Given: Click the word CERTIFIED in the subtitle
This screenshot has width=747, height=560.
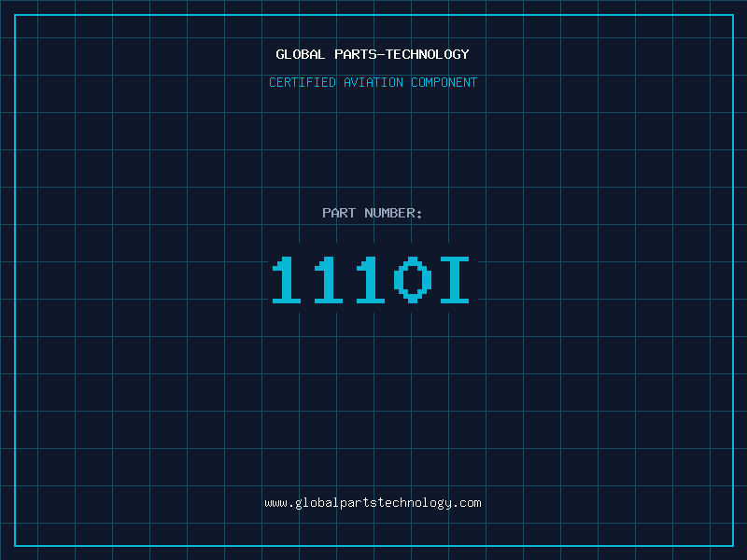Looking at the screenshot, I should coord(303,82).
